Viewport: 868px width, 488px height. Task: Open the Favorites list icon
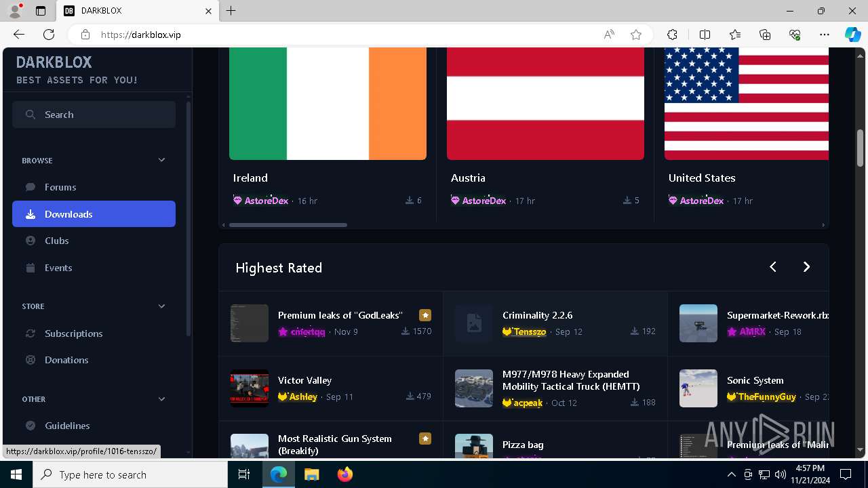(x=735, y=35)
